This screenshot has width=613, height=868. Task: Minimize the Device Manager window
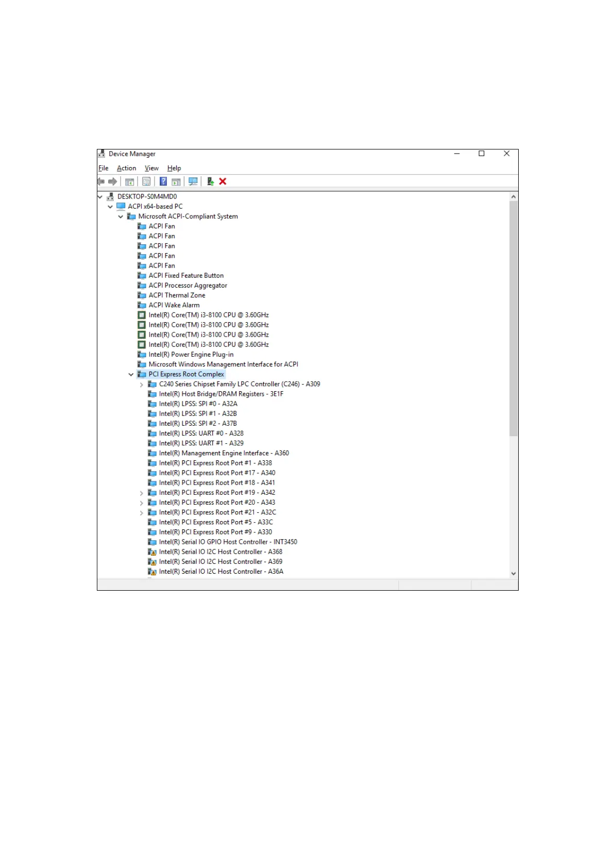coord(457,154)
